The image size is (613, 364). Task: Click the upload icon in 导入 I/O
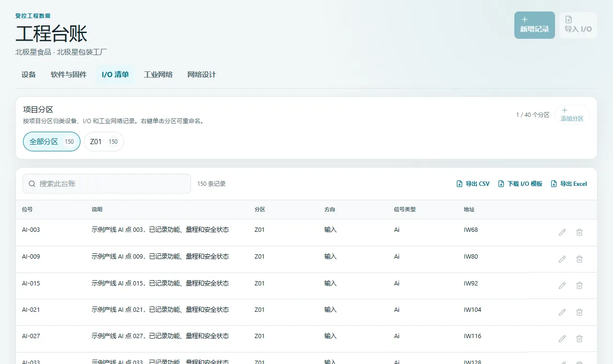point(568,20)
